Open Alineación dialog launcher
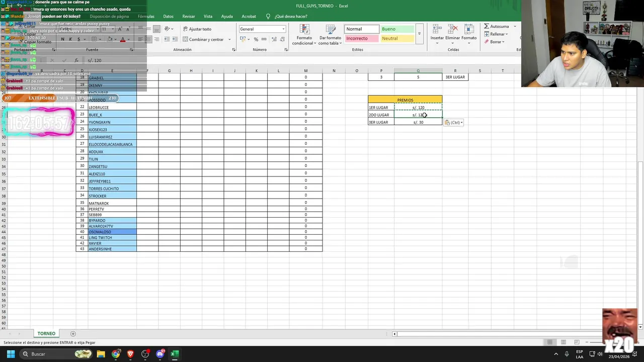This screenshot has height=362, width=644. [234, 50]
